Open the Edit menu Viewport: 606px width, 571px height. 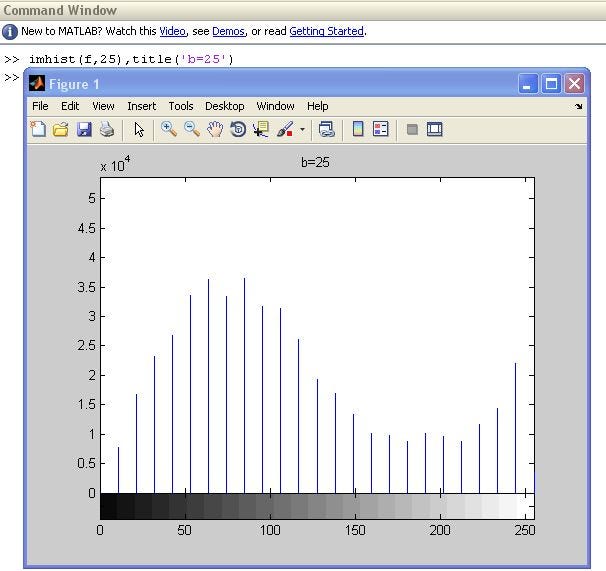pos(70,106)
